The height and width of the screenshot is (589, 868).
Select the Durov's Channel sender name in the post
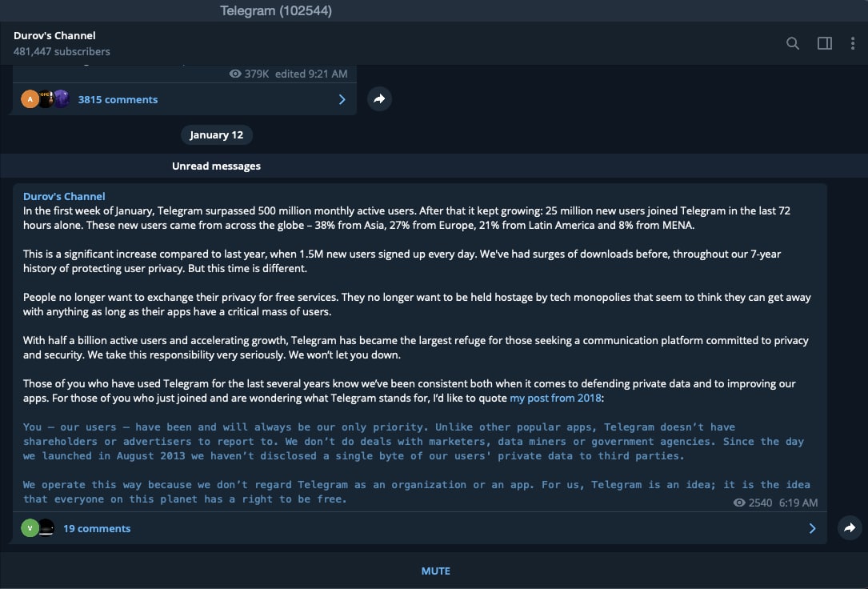point(64,197)
